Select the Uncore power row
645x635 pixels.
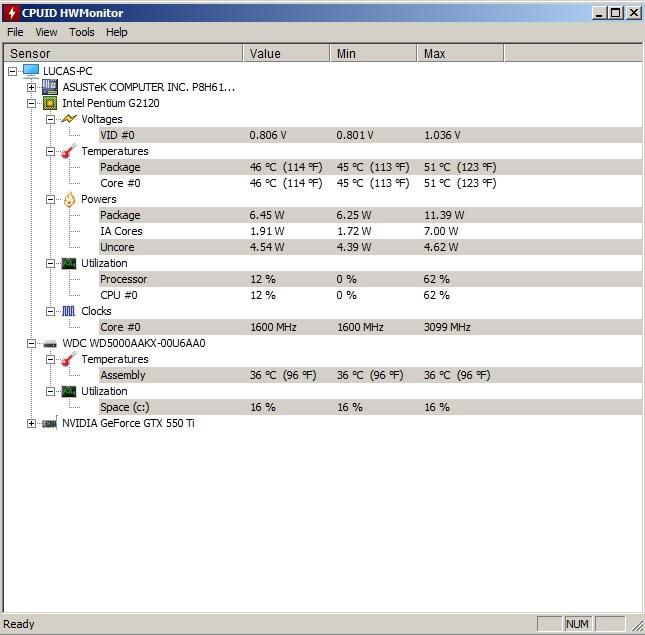(x=370, y=247)
